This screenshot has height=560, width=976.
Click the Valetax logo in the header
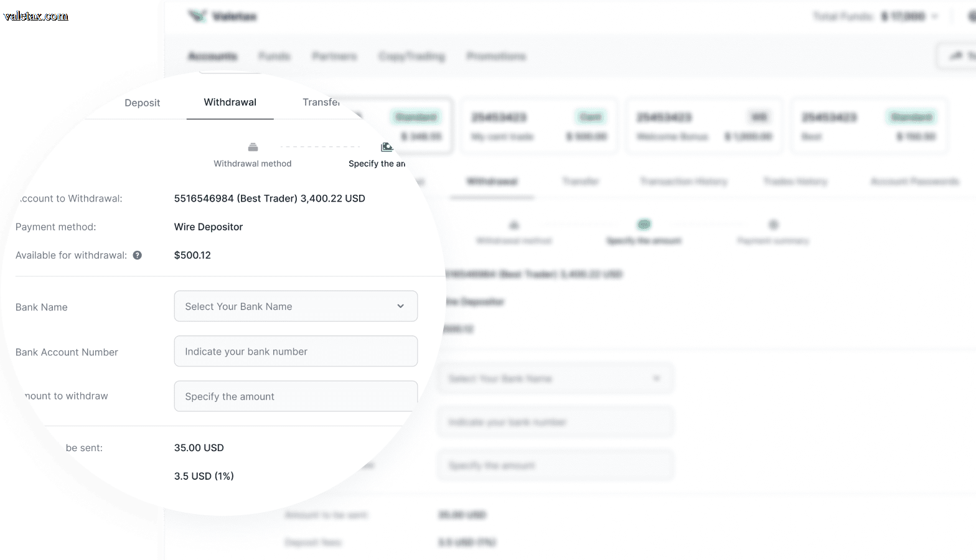222,16
